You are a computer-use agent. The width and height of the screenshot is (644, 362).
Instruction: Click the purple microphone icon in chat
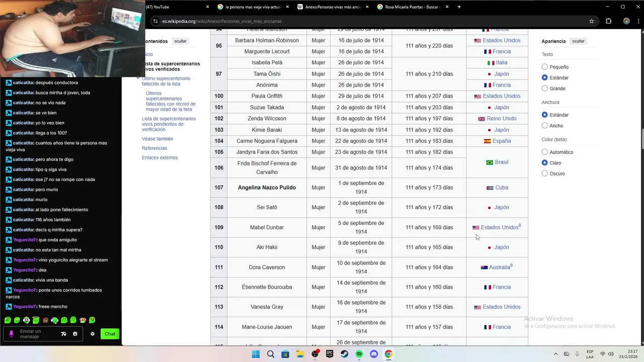[12, 334]
